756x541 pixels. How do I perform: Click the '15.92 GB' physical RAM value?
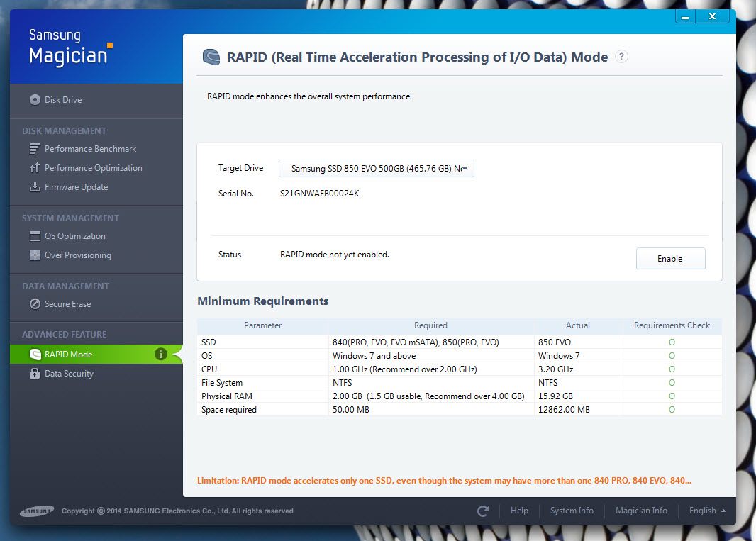pyautogui.click(x=555, y=396)
